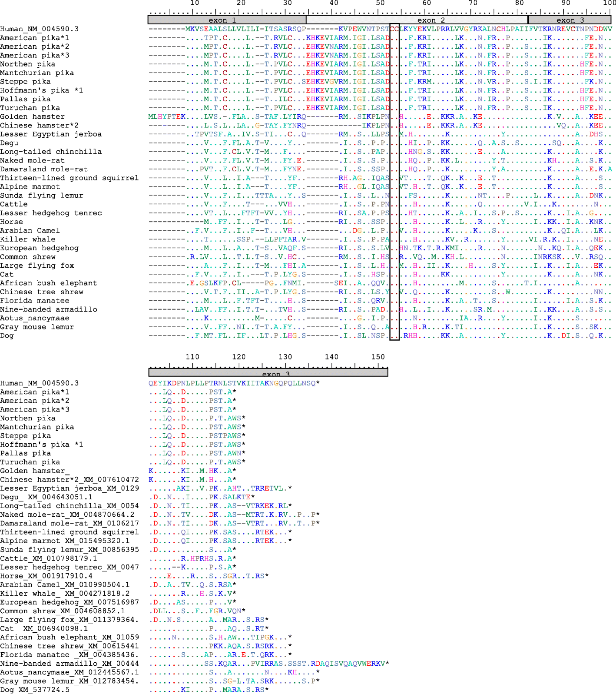Select 'Naked mole-rat_XM_004870664.2' row label

coord(67,515)
